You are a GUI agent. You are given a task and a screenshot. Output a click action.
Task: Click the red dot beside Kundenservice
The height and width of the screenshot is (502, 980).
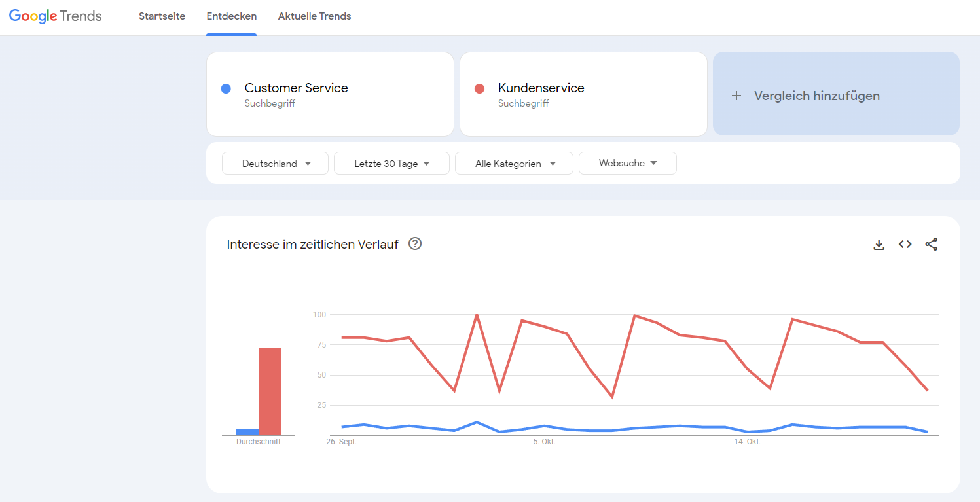[479, 88]
